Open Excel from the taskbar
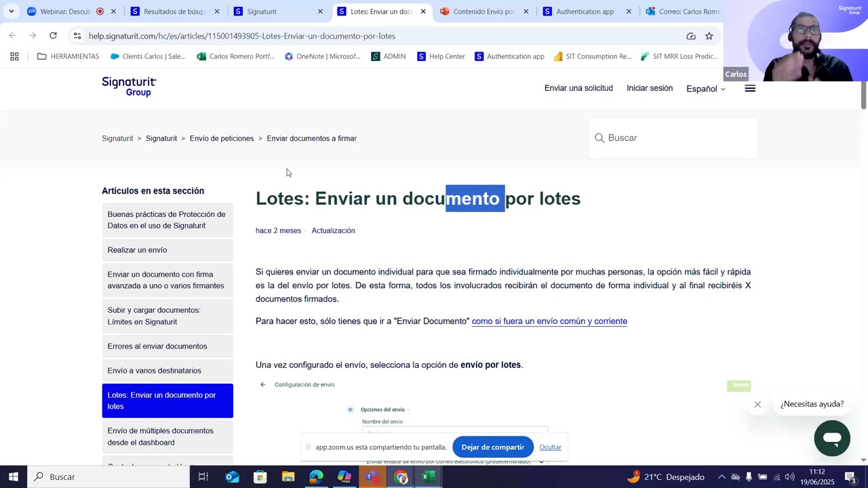Viewport: 868px width, 488px height. click(428, 476)
